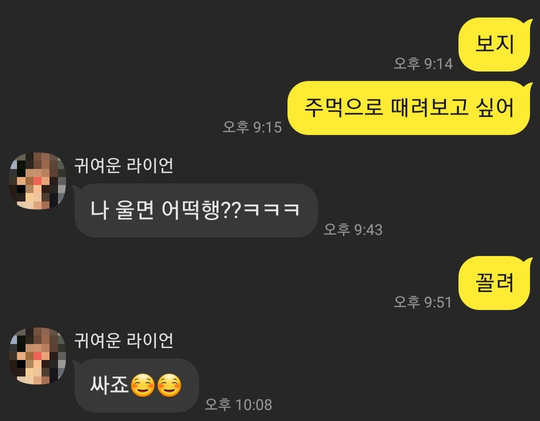This screenshot has height=421, width=540.
Task: Select the small yellow bubble sent at 9:14
Action: tap(495, 45)
